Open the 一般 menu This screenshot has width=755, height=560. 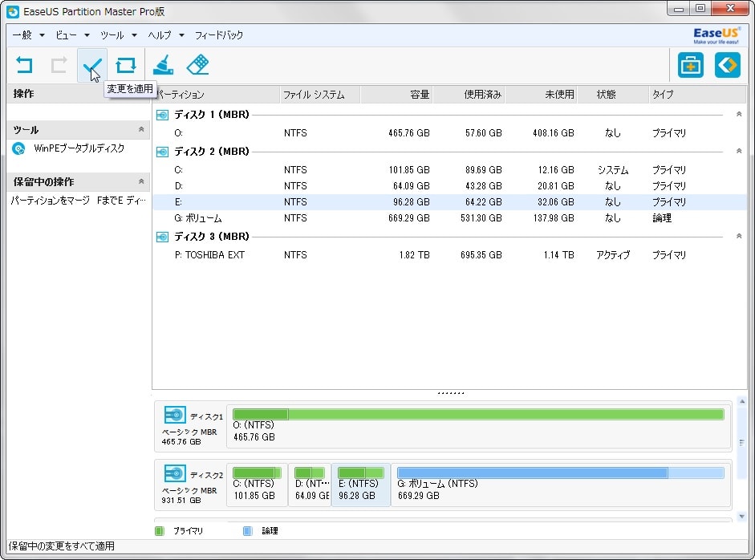pos(27,35)
